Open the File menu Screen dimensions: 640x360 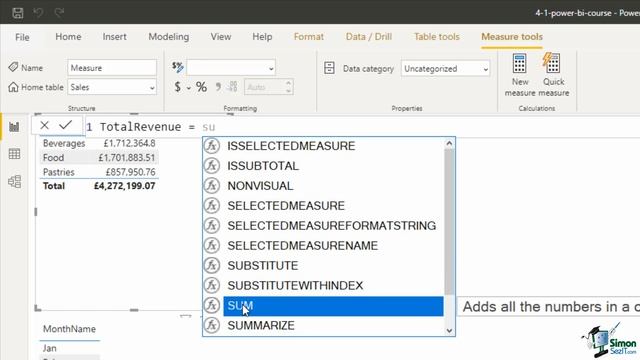[x=22, y=37]
